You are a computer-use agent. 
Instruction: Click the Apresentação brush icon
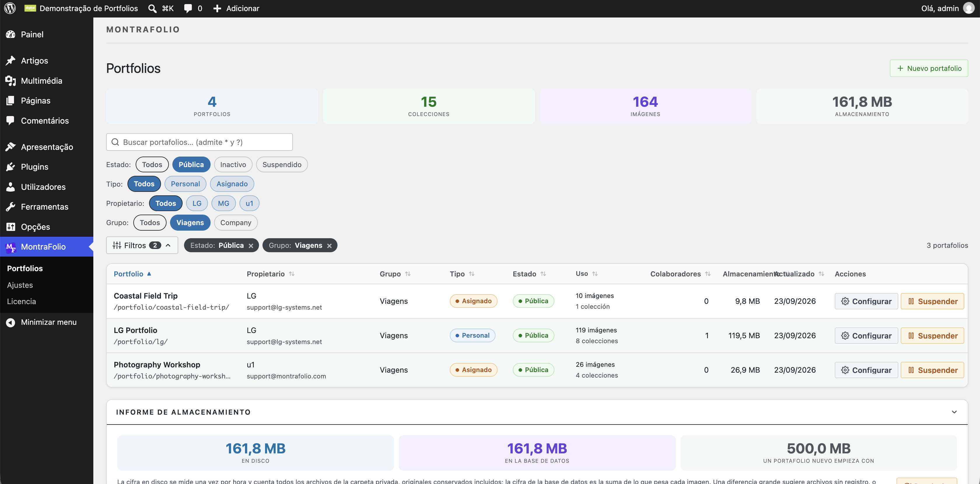coord(11,147)
